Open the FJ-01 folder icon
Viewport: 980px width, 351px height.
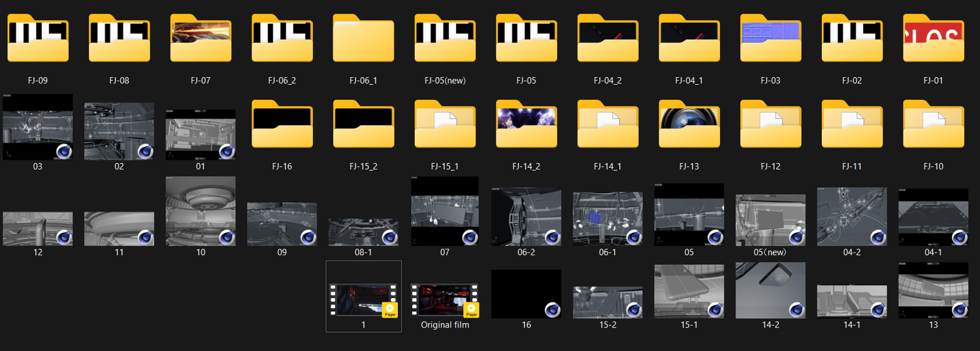(x=934, y=38)
